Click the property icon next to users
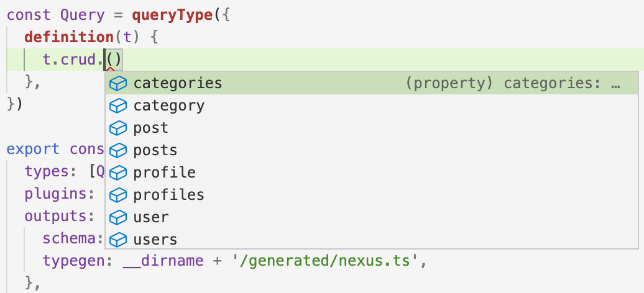Image resolution: width=644 pixels, height=293 pixels. tap(117, 240)
